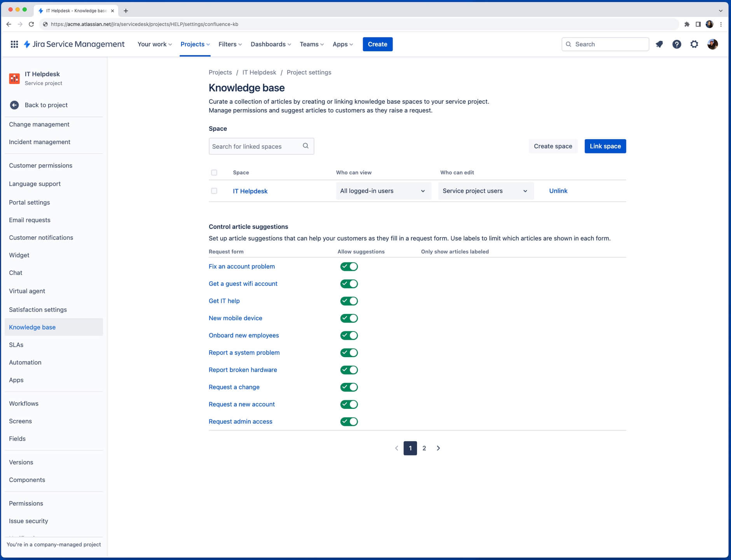Click the magnifier in linked spaces search
This screenshot has width=731, height=560.
pyautogui.click(x=305, y=146)
